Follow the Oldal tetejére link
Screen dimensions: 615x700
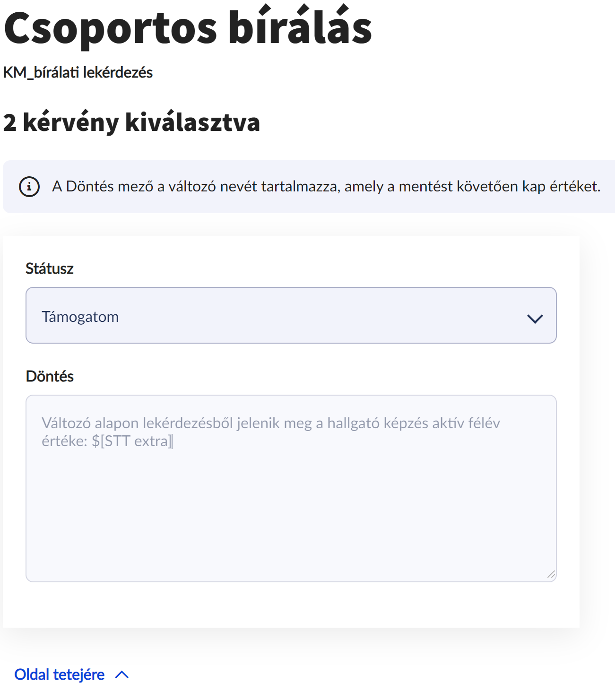60,674
